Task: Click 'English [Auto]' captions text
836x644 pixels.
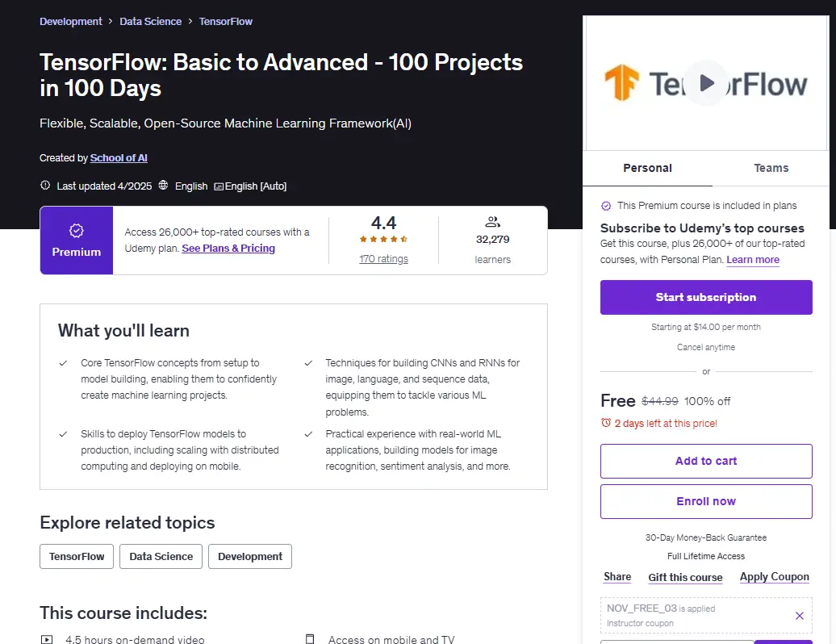Action: click(255, 186)
